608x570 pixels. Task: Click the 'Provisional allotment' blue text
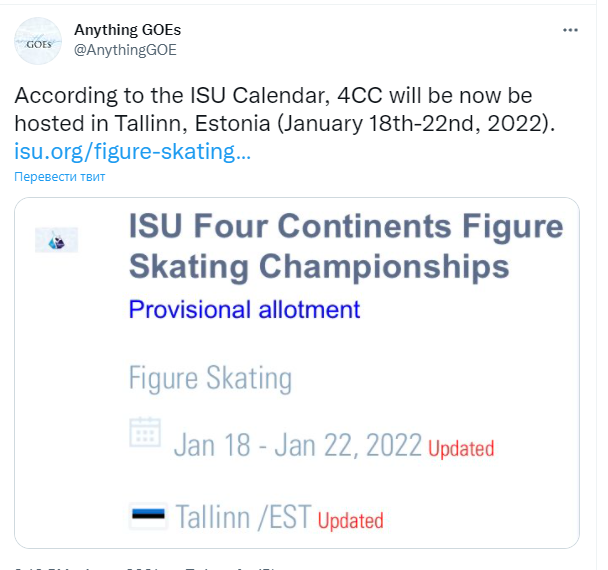244,309
